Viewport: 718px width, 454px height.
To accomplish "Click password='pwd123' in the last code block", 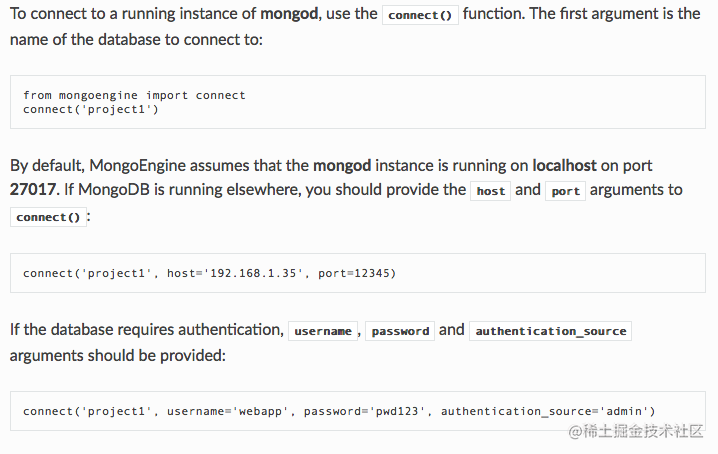I will click(364, 410).
